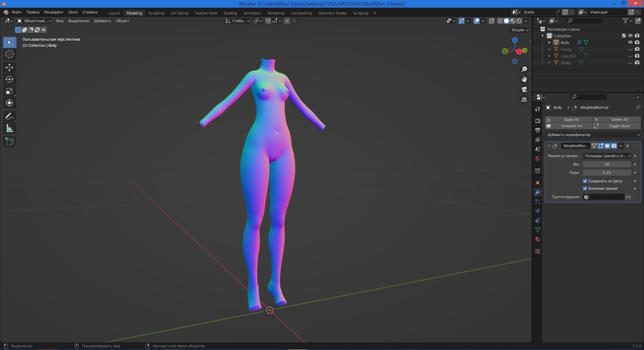644x350 pixels.
Task: Open the Modifiers wrench properties tab
Action: [x=538, y=192]
